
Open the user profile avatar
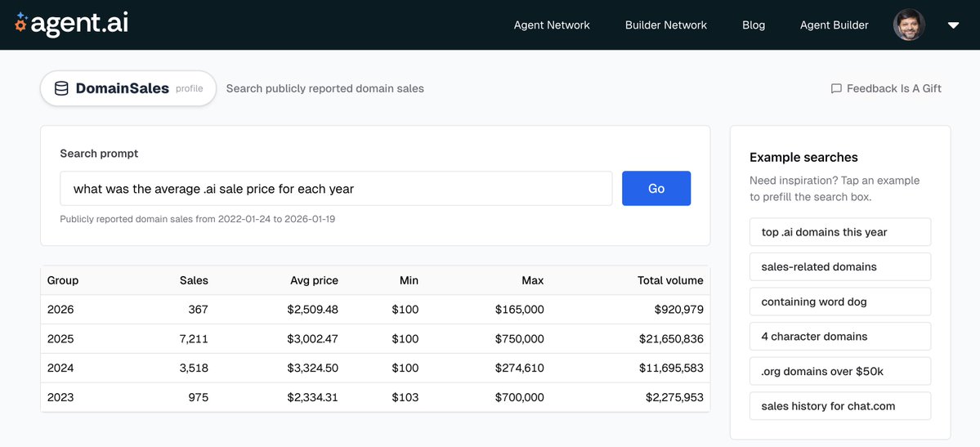[909, 25]
